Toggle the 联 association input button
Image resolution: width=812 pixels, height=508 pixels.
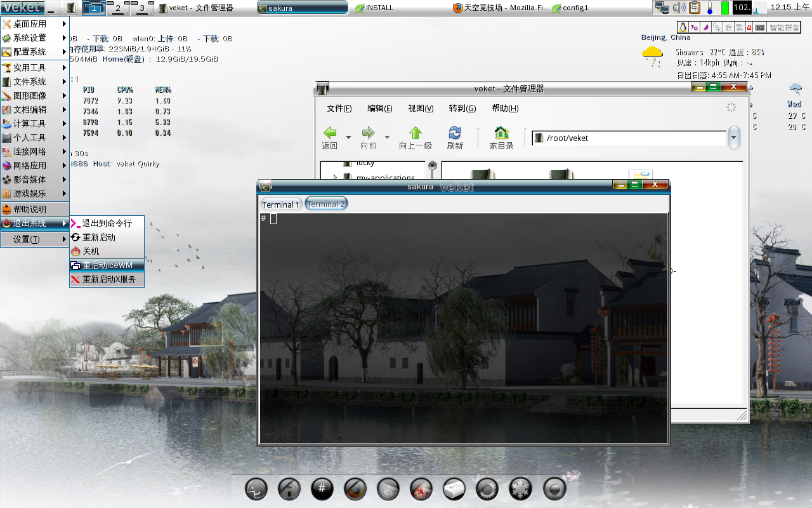click(728, 27)
